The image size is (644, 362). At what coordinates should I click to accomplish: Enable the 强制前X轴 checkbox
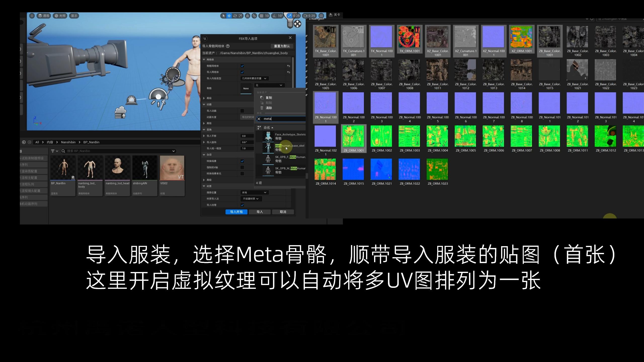coord(242,167)
